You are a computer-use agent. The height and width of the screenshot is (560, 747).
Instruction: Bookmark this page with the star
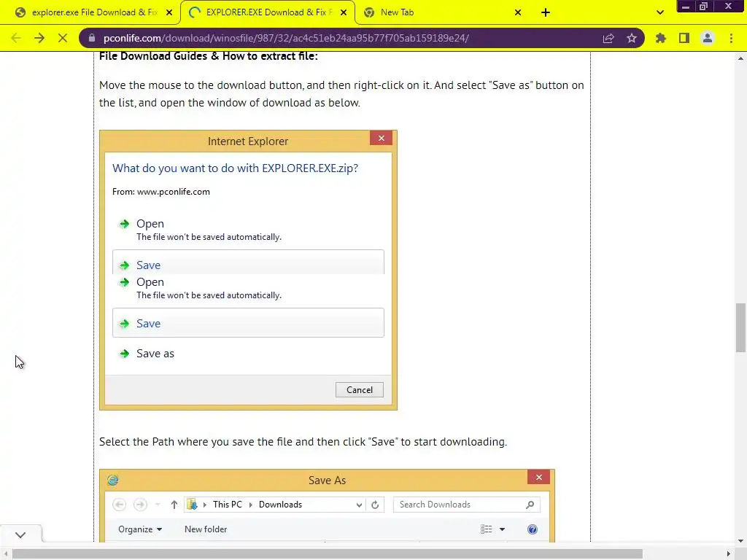tap(632, 38)
